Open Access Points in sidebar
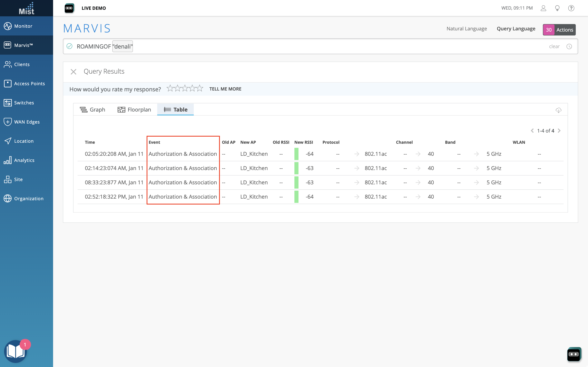 29,84
